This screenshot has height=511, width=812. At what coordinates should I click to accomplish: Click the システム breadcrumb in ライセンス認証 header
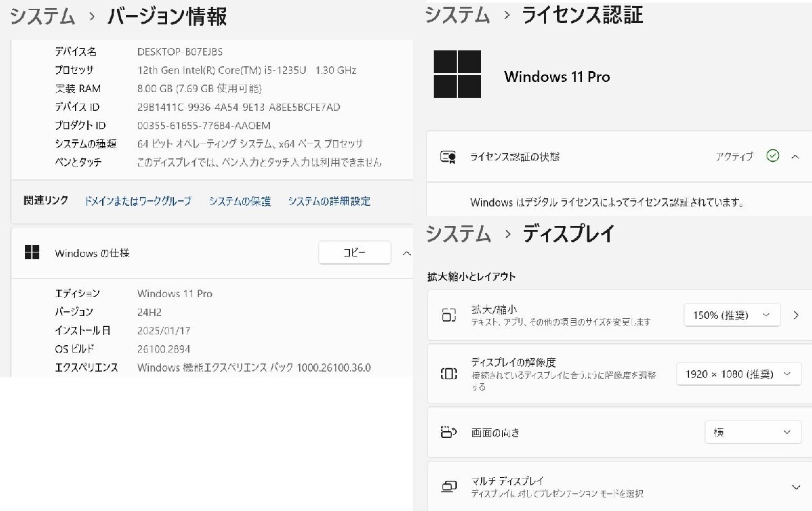coord(457,15)
